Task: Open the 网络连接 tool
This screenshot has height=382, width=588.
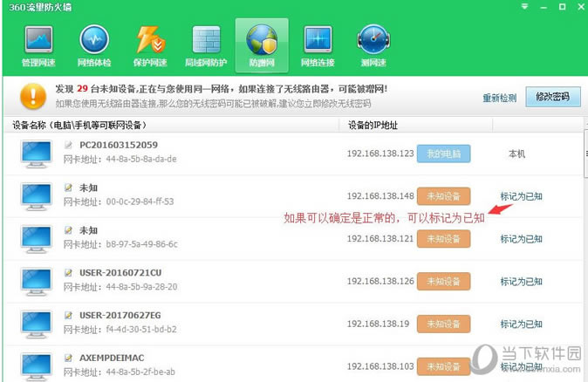Action: coord(318,45)
